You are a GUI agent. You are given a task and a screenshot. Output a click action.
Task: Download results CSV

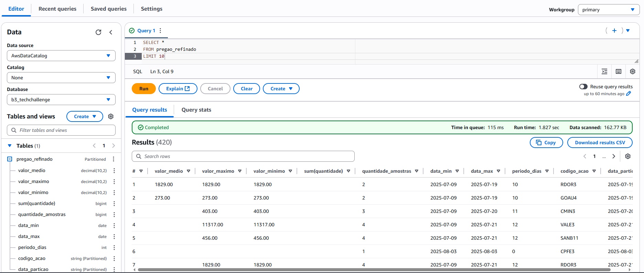[600, 143]
